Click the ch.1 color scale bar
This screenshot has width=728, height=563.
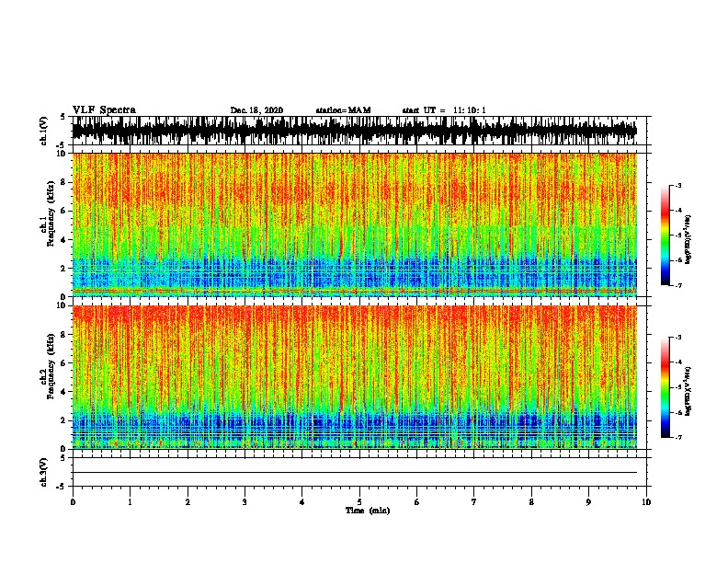point(665,236)
